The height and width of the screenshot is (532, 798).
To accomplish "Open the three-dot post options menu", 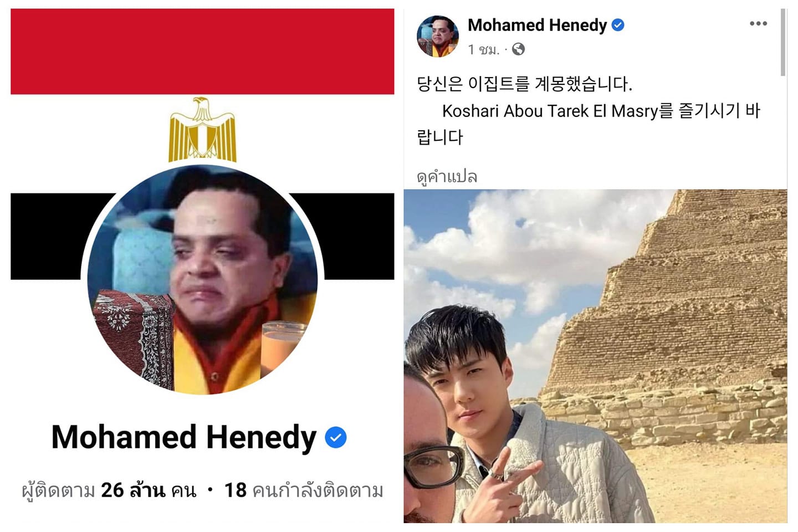I will tap(758, 24).
